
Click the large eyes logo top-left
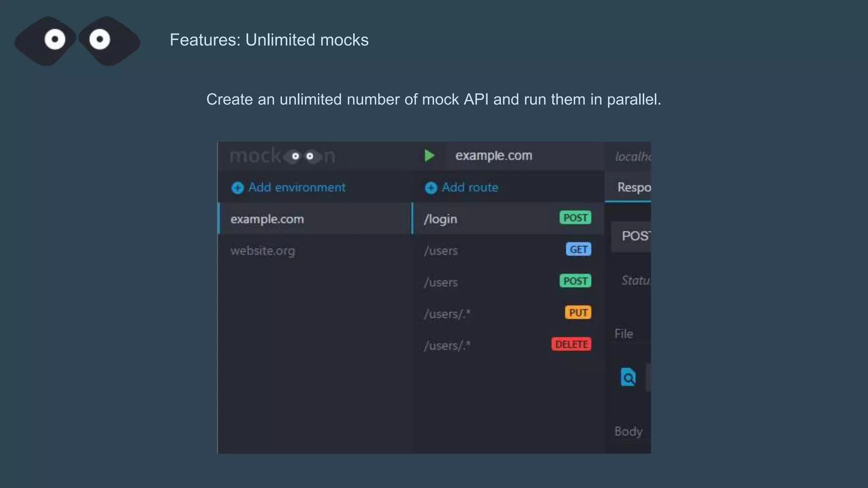tap(77, 41)
